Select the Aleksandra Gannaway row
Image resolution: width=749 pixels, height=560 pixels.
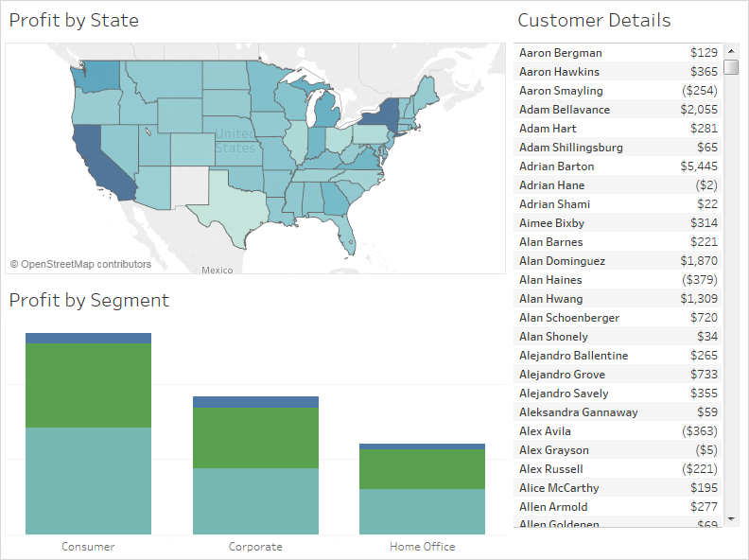point(618,412)
